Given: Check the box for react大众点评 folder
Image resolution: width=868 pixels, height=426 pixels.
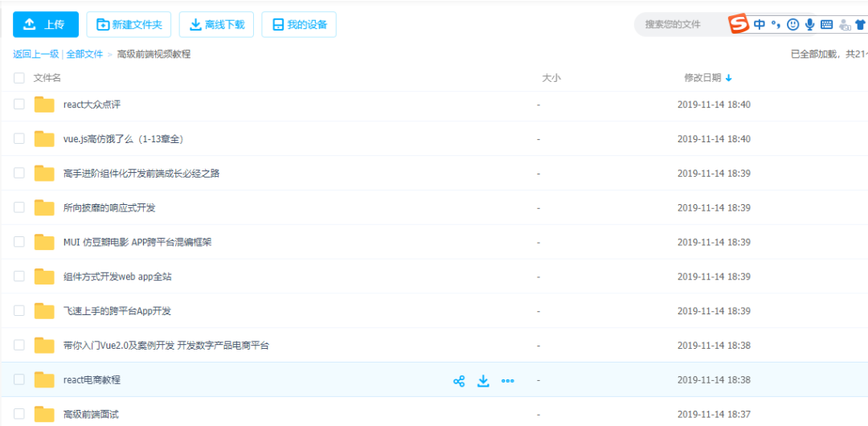Looking at the screenshot, I should click(x=19, y=104).
